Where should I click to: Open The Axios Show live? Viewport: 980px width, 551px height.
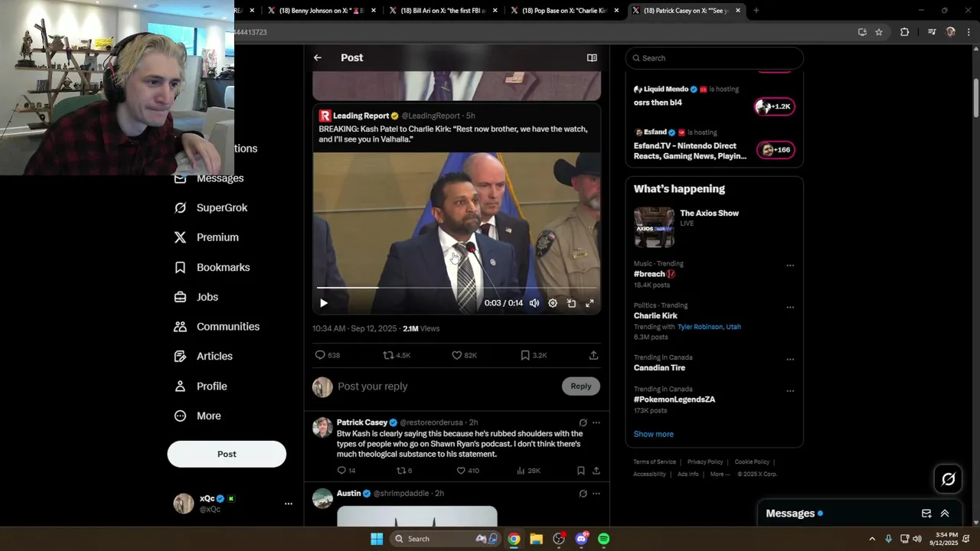714,227
